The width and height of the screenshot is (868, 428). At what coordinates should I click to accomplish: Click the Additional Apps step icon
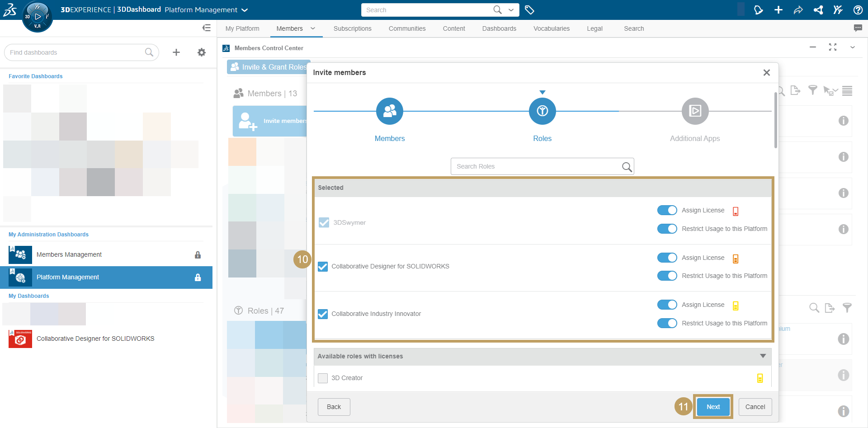tap(695, 111)
